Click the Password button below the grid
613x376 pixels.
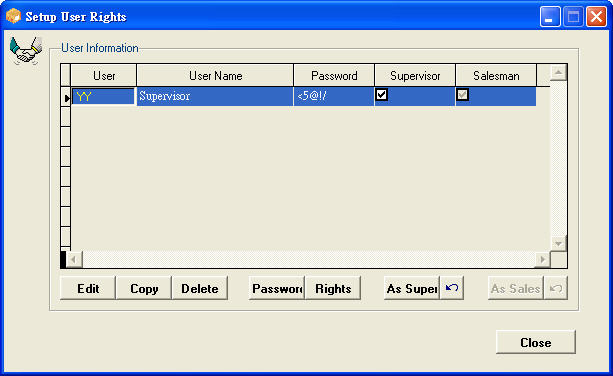click(277, 288)
